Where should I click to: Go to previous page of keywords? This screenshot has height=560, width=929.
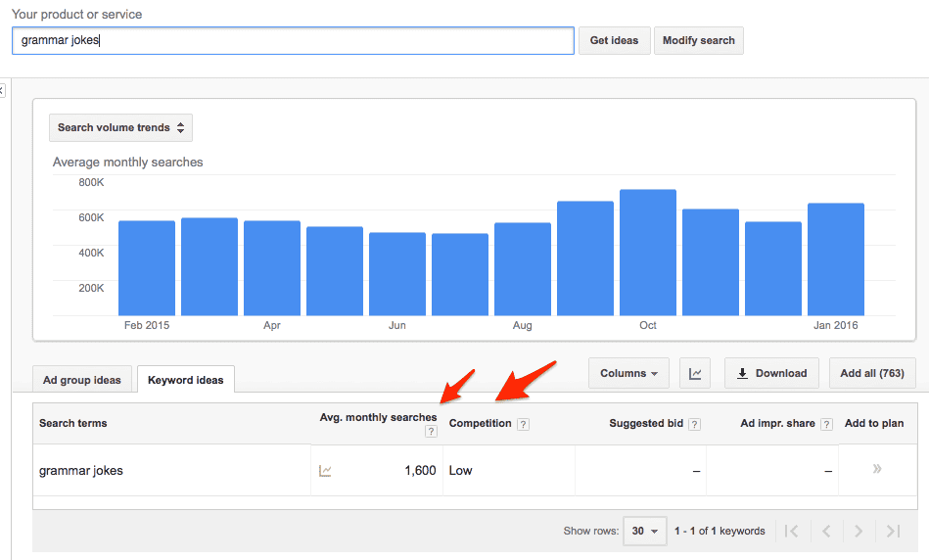[826, 531]
